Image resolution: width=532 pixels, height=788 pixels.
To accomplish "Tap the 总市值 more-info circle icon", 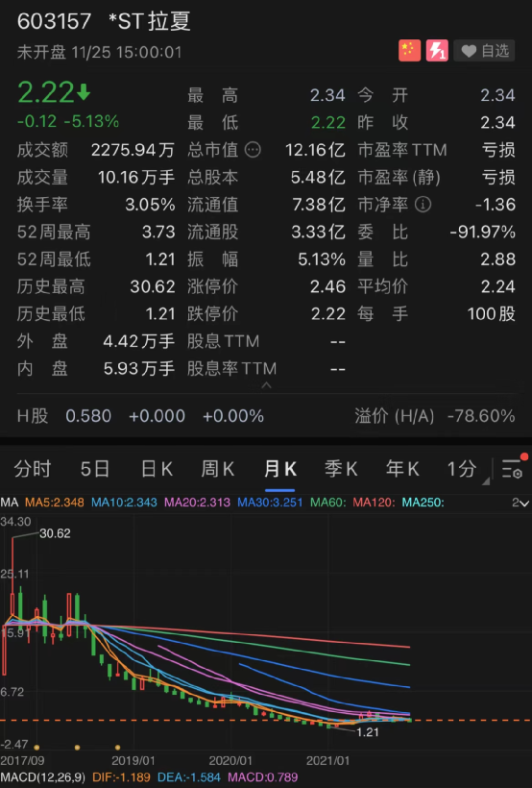I will (x=253, y=150).
